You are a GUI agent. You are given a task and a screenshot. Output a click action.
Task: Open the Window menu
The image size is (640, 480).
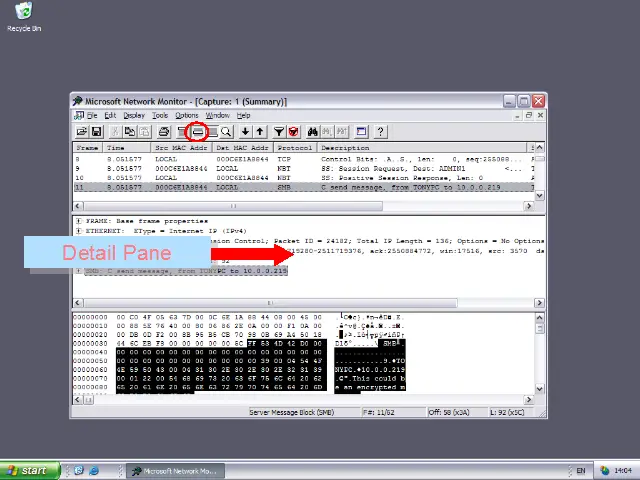pos(218,116)
